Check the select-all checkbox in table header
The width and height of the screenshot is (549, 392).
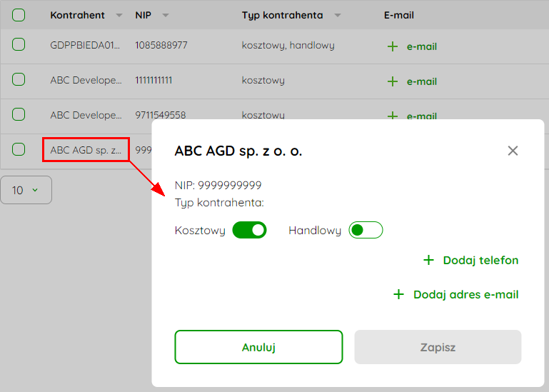[19, 15]
